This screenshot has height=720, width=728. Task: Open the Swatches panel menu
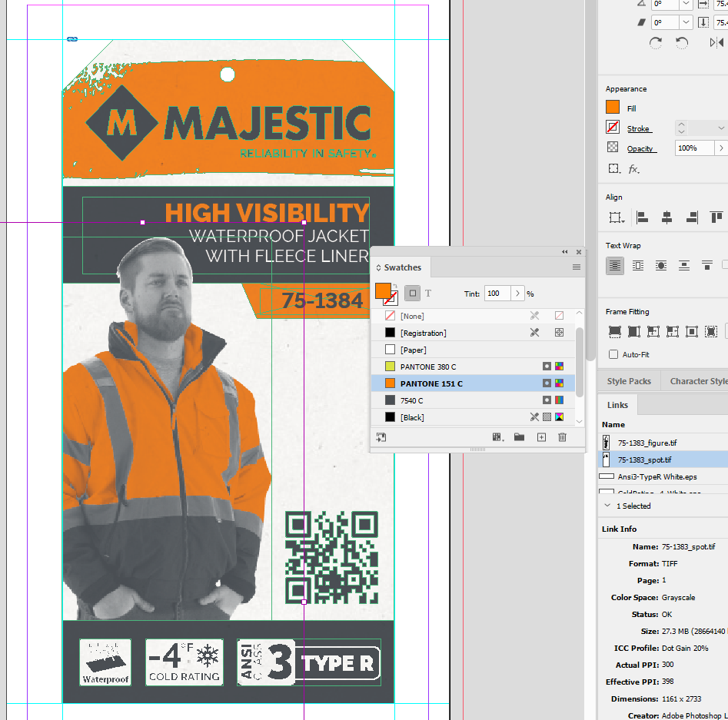click(577, 267)
